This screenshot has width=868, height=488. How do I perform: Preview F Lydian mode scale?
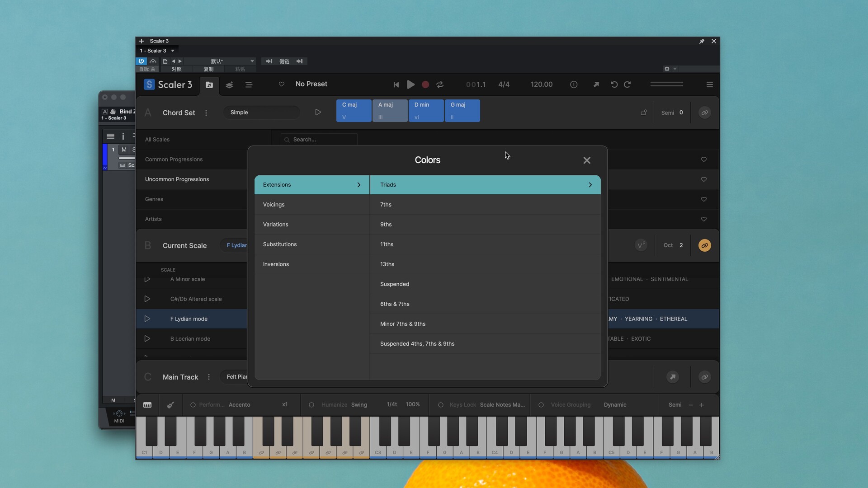point(147,319)
